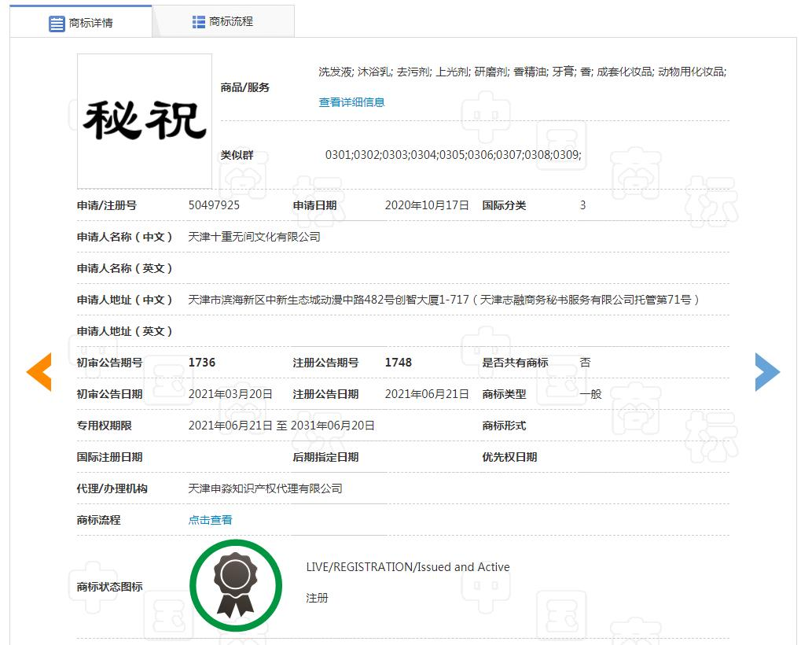The height and width of the screenshot is (645, 812).
Task: Click the applicant name 天津十重无间文化有限公司
Action: (254, 237)
